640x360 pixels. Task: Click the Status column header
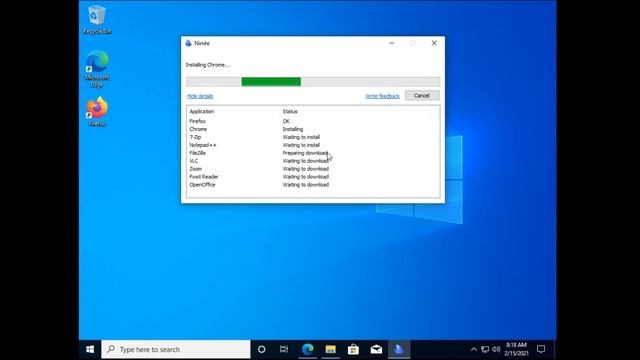(x=290, y=111)
